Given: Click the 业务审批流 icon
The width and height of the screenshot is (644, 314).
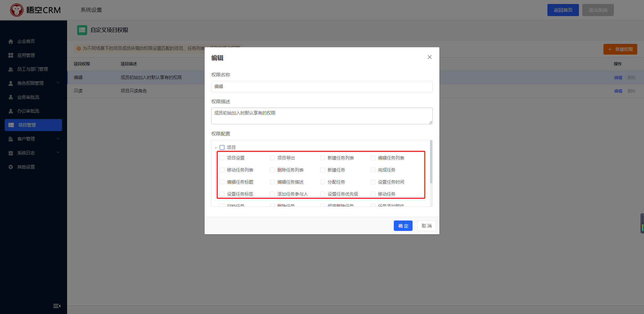Looking at the screenshot, I should coord(11,97).
